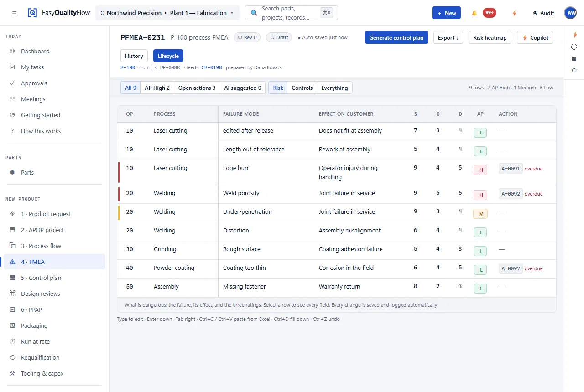The width and height of the screenshot is (584, 392).
Task: Click the FMEA warning triangle icon
Action: [12, 262]
